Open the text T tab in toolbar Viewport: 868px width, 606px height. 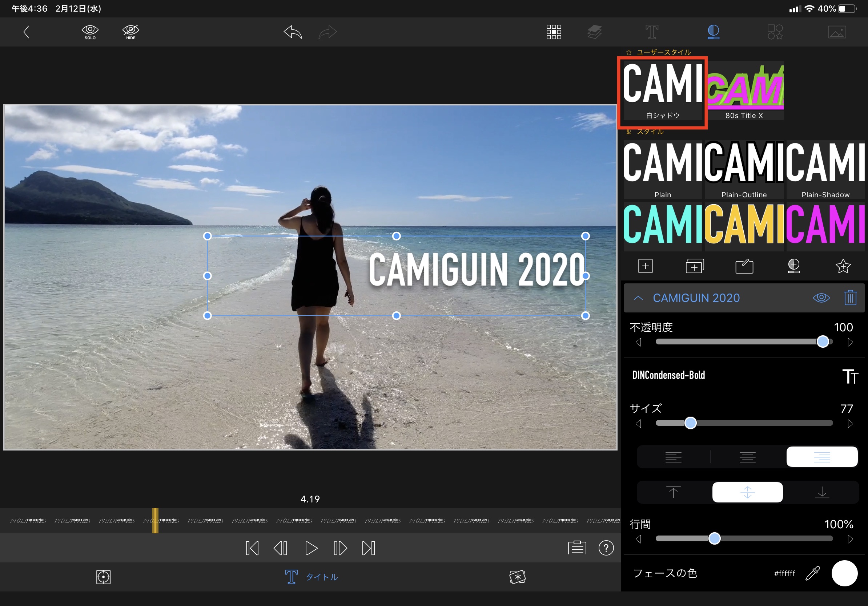651,32
